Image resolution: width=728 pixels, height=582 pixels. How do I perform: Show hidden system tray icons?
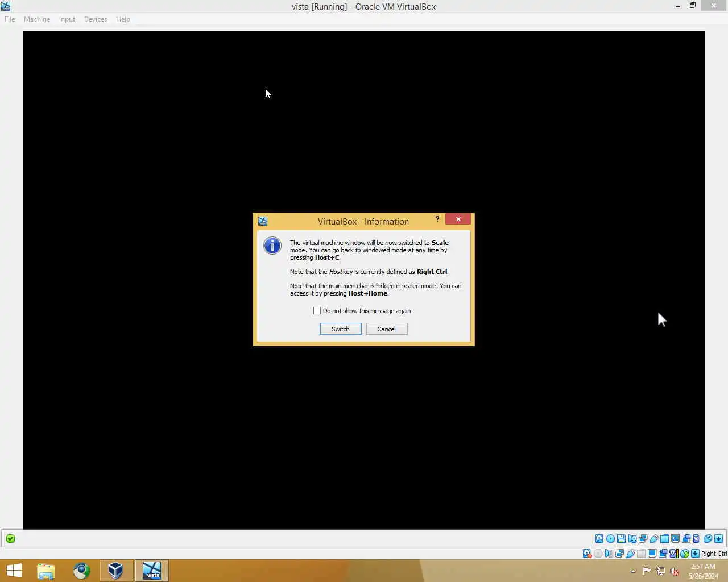pyautogui.click(x=633, y=571)
